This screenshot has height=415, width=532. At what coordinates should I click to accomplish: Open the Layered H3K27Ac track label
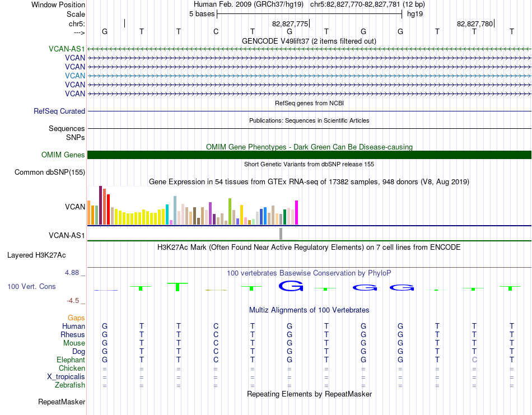[x=36, y=255]
